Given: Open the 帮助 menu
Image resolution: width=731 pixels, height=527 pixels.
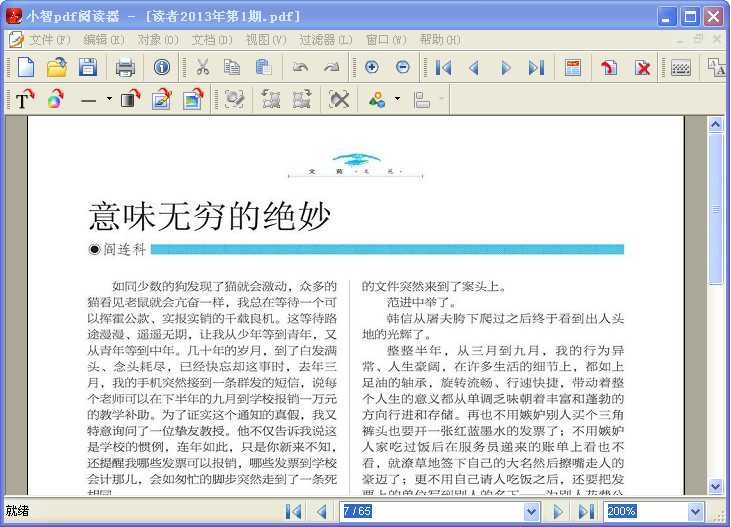Looking at the screenshot, I should [x=439, y=40].
